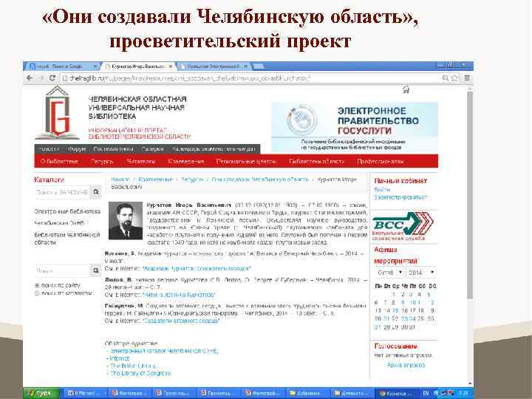532x399 pixels.
Task: Click the browser back arrow
Action: (30, 78)
